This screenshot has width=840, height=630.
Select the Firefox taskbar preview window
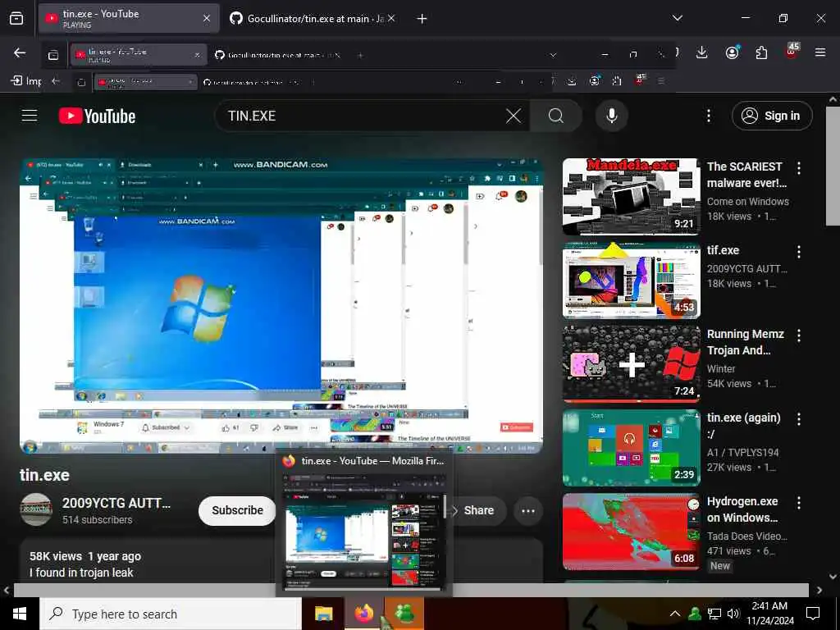pyautogui.click(x=364, y=523)
